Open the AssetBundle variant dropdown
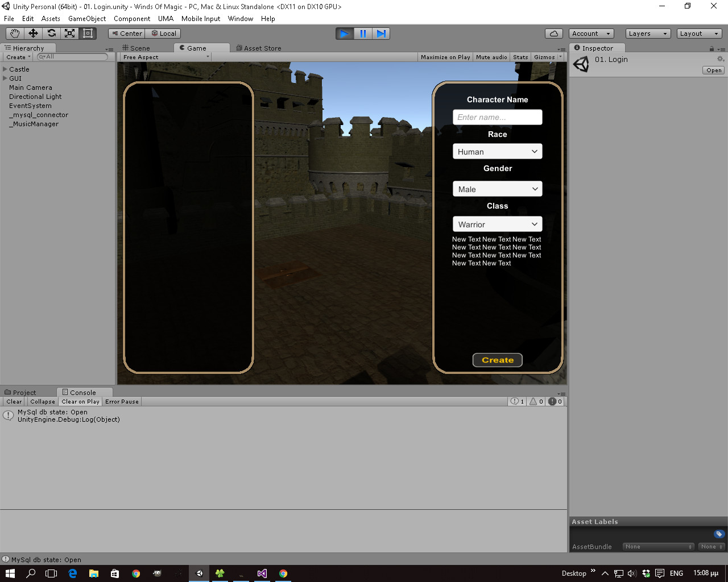 coord(712,547)
